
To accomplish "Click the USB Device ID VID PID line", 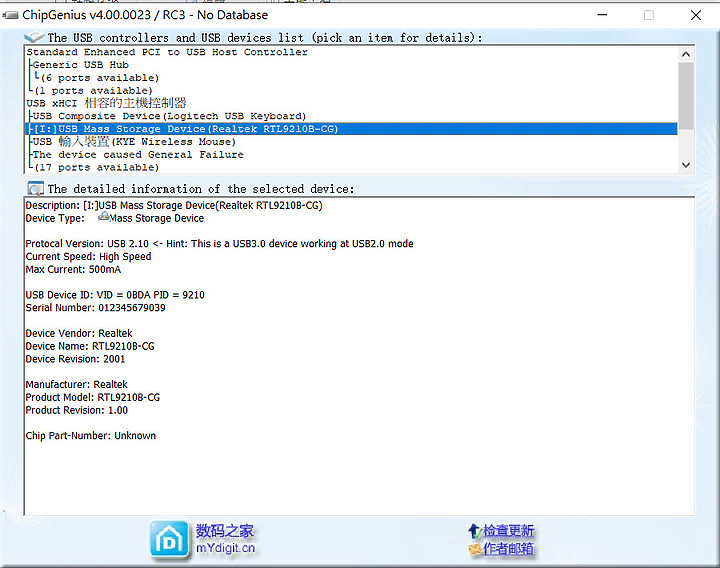I will 115,295.
